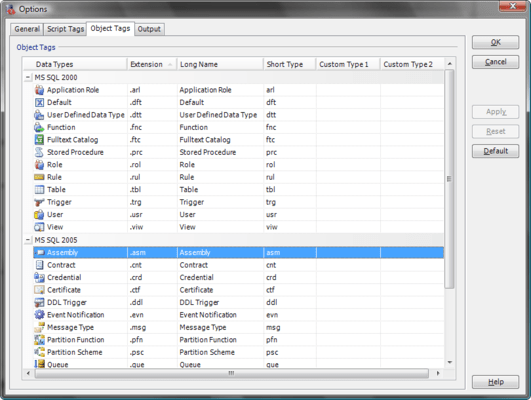Switch to the General tab
Screen dimensions: 531x400
tap(27, 29)
